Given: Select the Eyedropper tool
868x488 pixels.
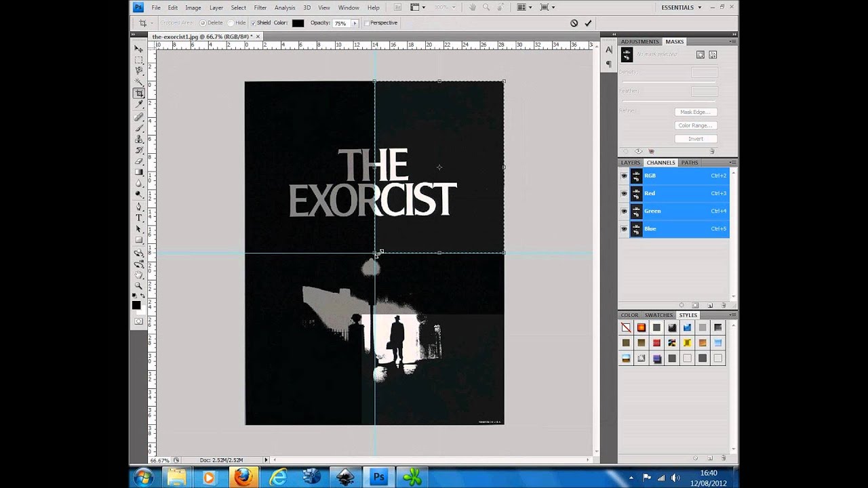Looking at the screenshot, I should point(139,104).
